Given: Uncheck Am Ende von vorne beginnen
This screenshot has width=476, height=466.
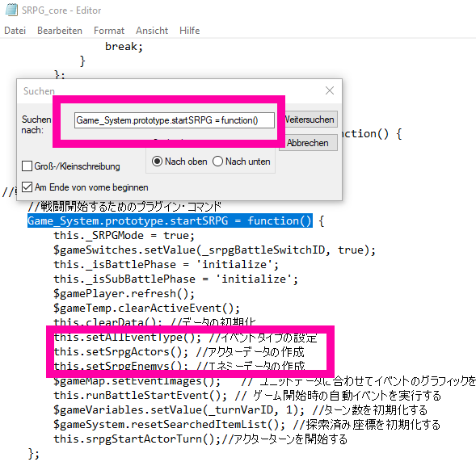Looking at the screenshot, I should click(27, 187).
